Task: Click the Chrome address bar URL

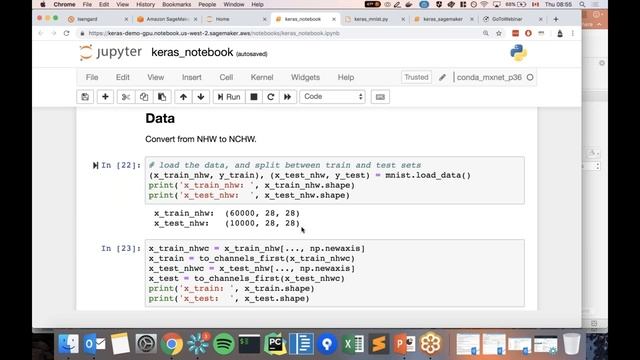Action: [214, 33]
